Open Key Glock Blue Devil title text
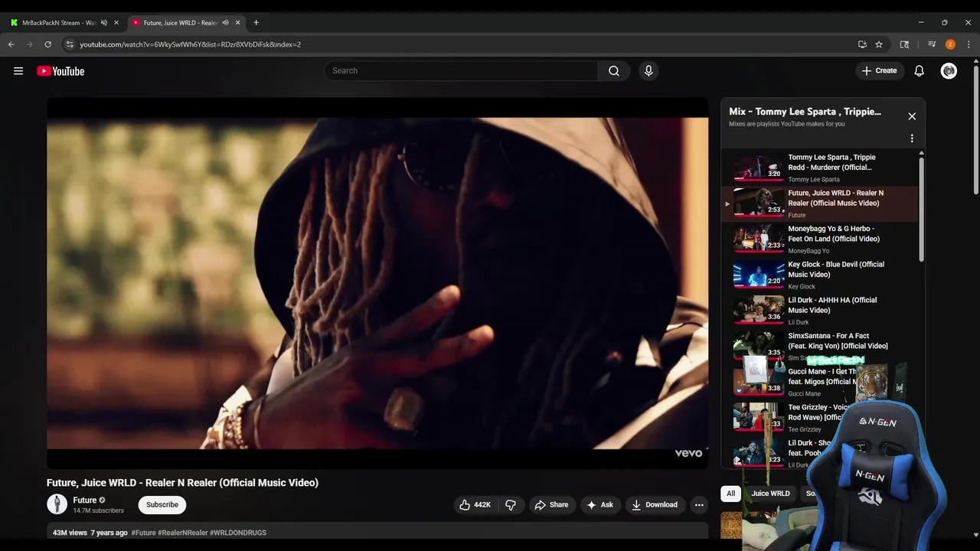 point(836,269)
